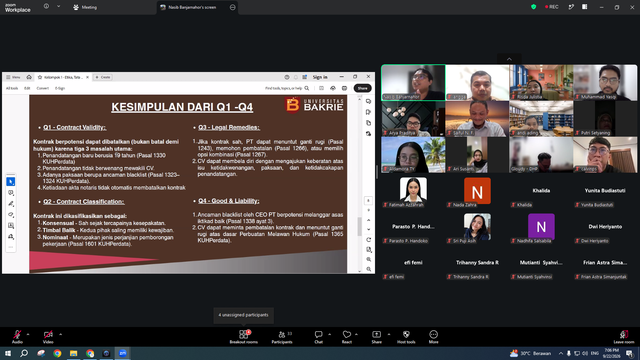Viewport: 640px width, 360px height.
Task: Open the Participants panel
Action: click(282, 336)
